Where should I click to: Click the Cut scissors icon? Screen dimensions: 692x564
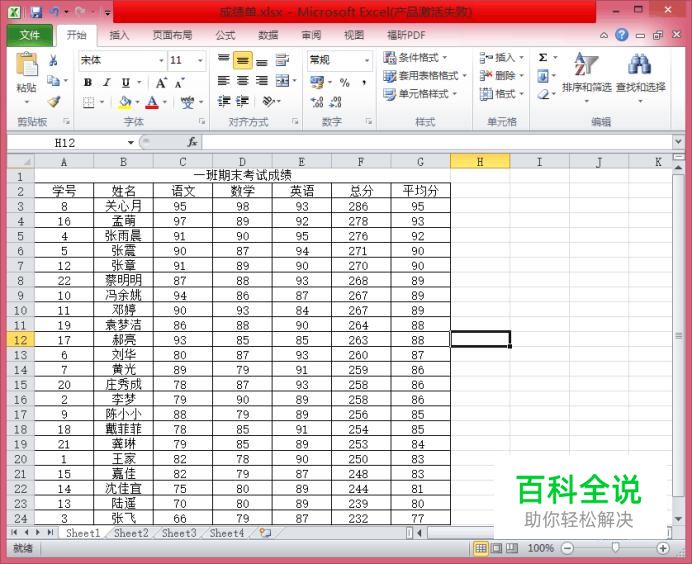[53, 60]
